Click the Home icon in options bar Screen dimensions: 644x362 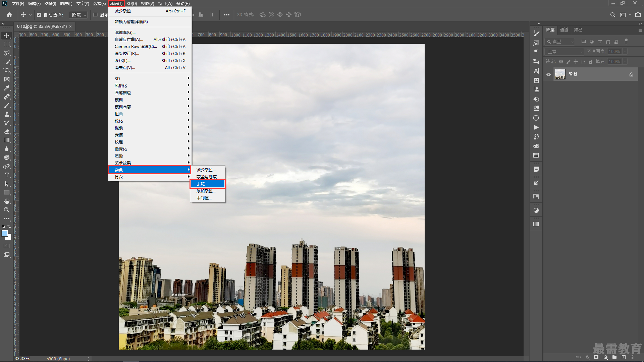pos(9,15)
